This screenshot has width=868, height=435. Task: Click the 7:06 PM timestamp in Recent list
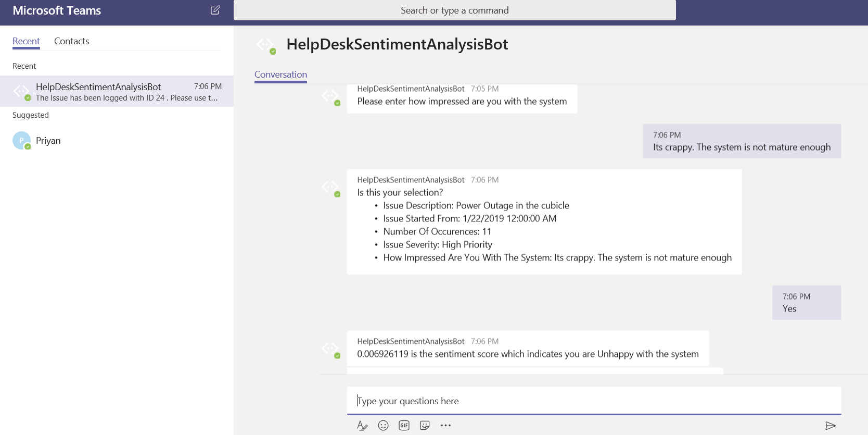(x=208, y=86)
